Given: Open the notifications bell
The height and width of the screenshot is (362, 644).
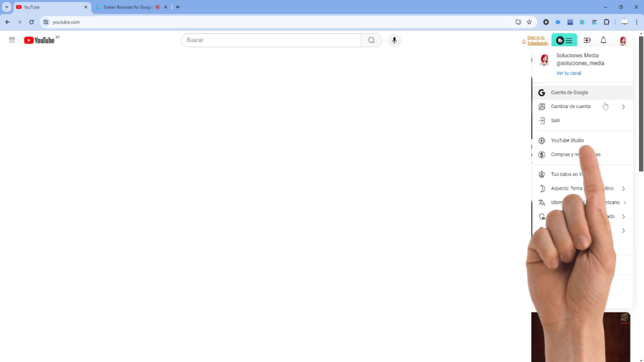Looking at the screenshot, I should coord(603,40).
